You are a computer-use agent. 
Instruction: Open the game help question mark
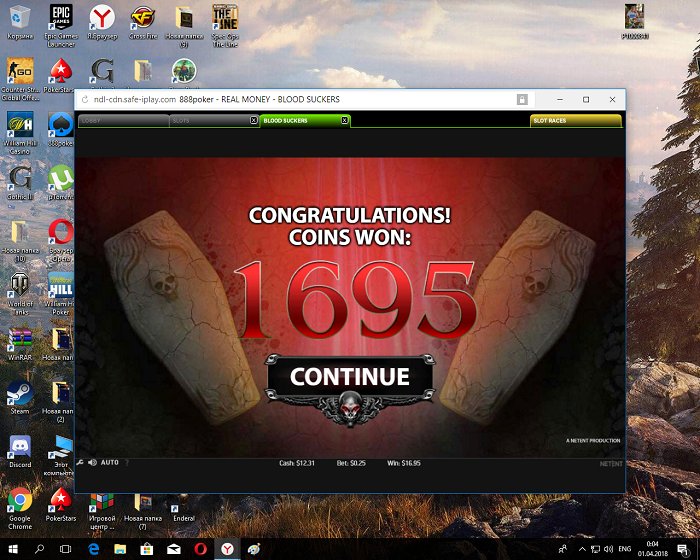127,463
